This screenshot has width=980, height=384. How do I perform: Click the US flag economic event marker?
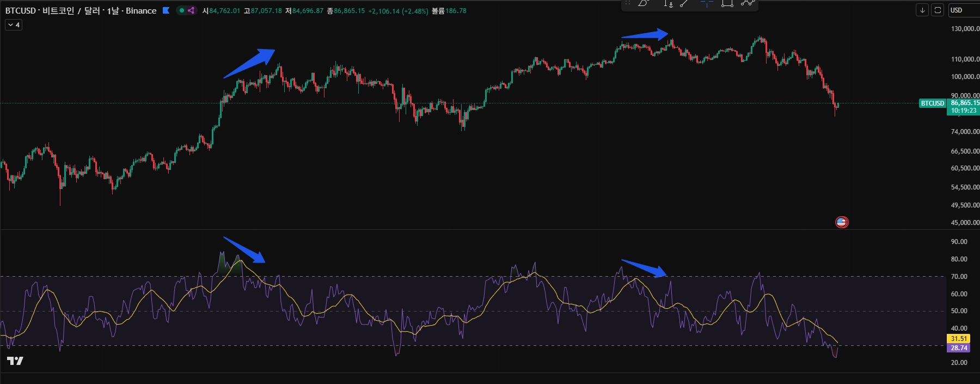coord(842,222)
